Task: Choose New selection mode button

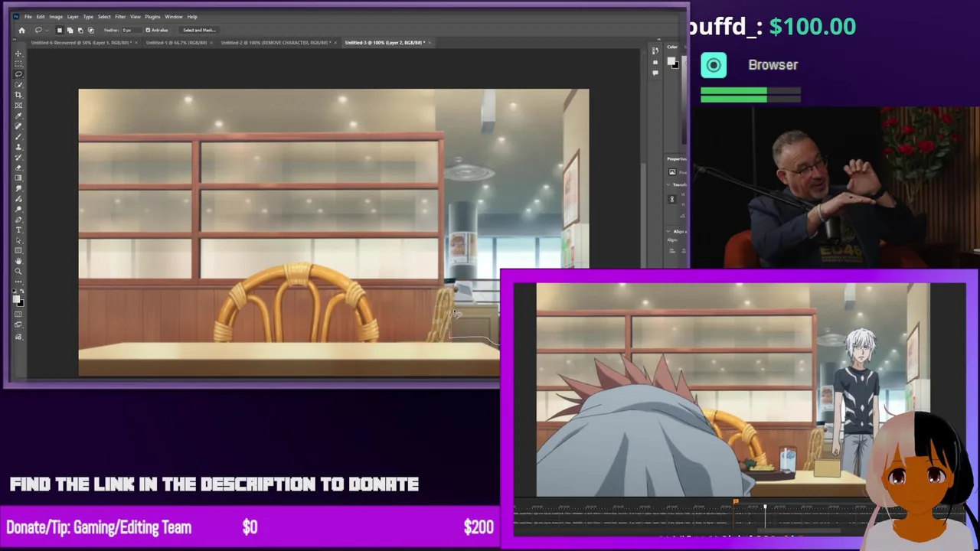Action: [x=60, y=30]
